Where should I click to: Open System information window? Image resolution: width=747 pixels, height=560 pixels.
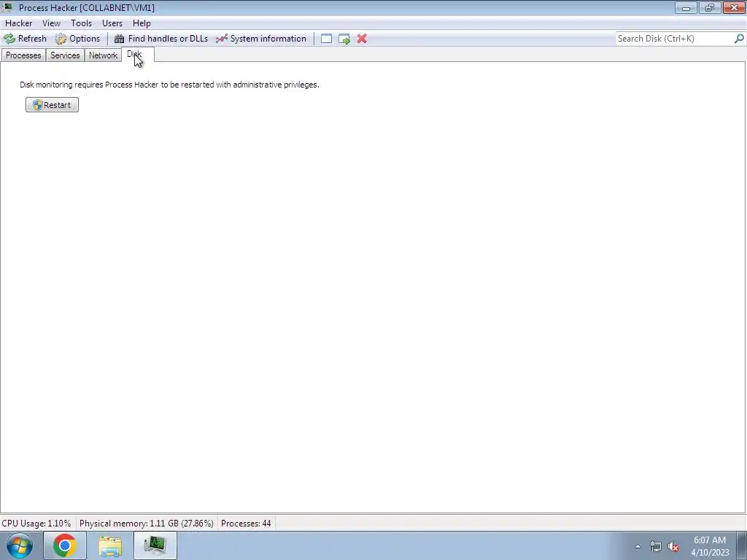(261, 39)
